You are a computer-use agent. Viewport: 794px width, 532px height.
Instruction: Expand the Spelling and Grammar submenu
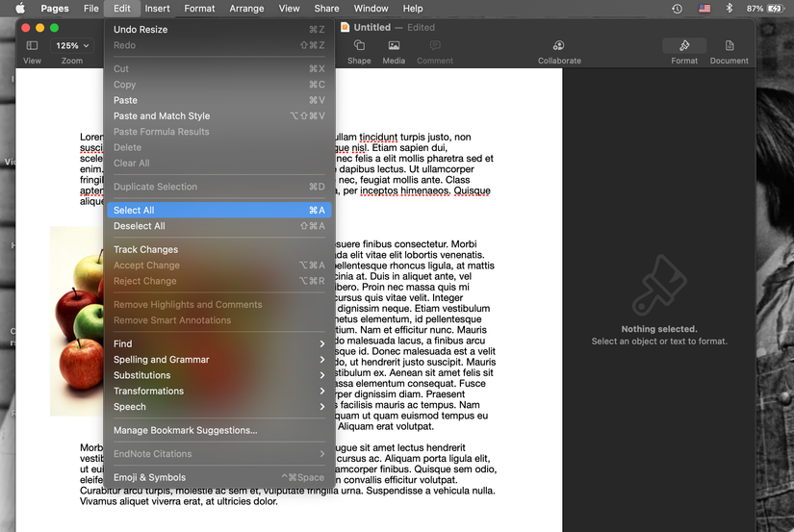[x=219, y=360]
